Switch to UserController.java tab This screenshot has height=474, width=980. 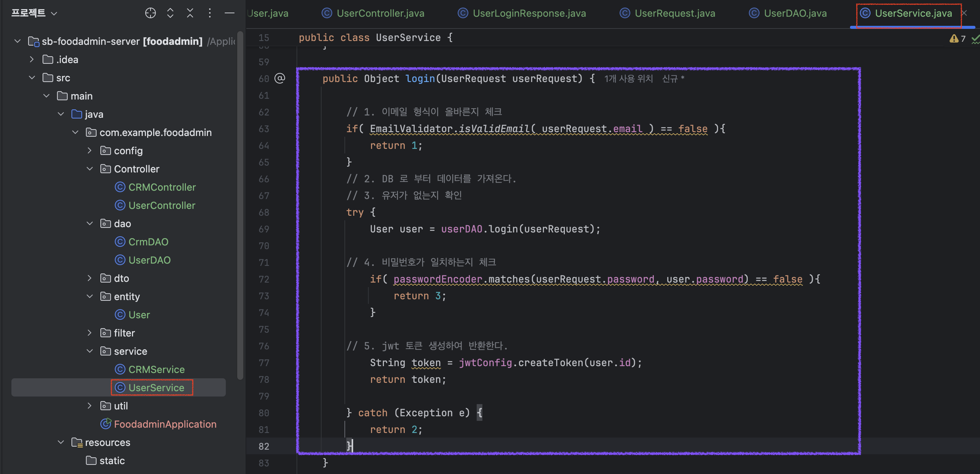pos(373,13)
